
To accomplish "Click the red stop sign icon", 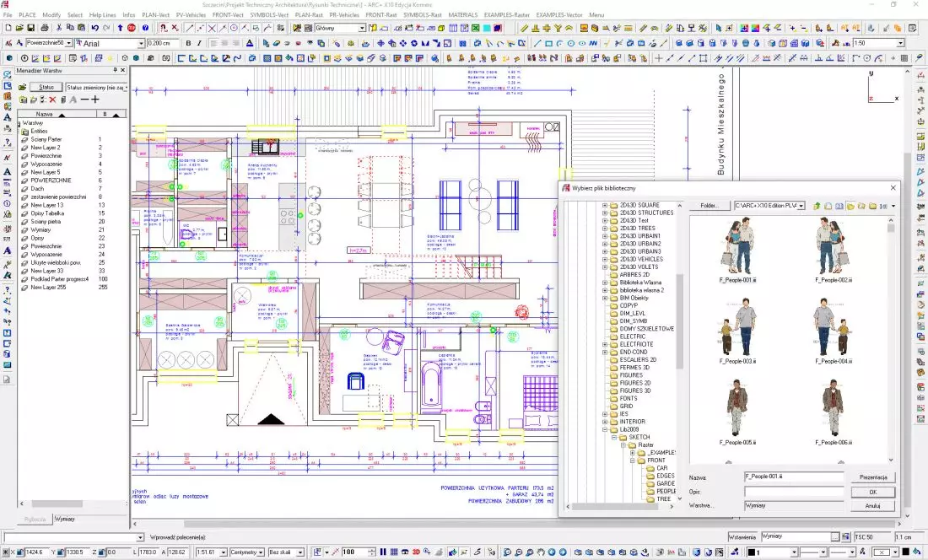I will point(132,28).
